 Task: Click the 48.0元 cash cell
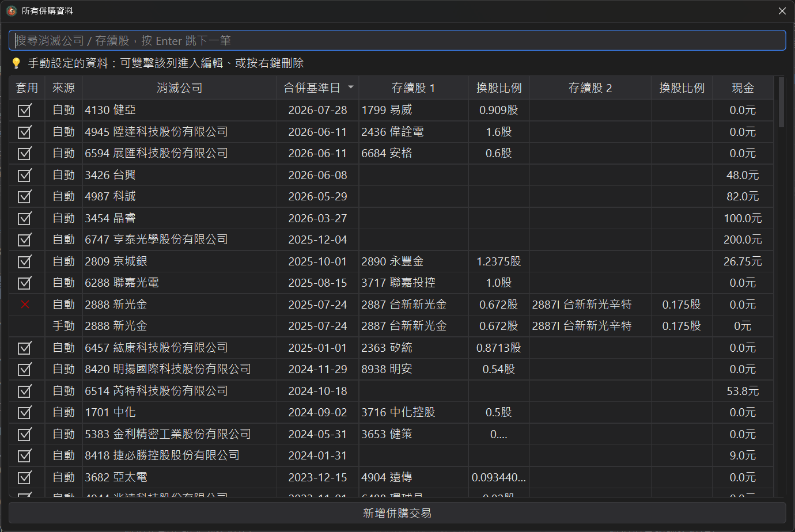[743, 175]
